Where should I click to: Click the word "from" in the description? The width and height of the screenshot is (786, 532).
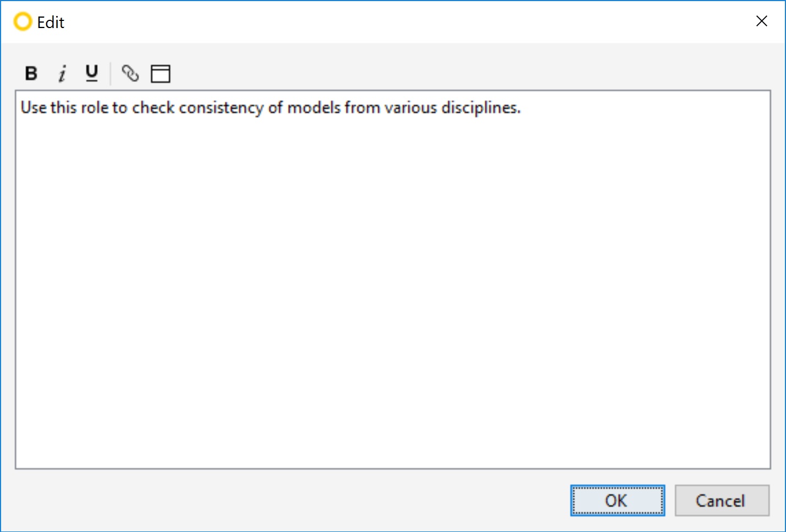[362, 107]
